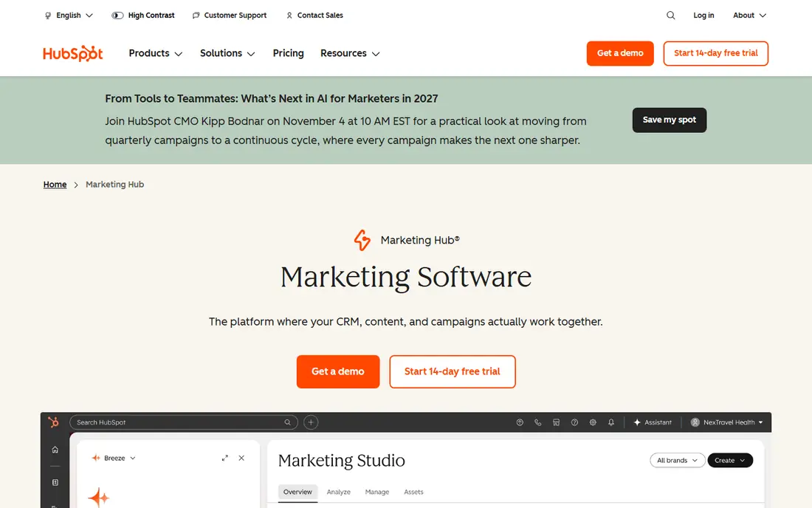812x508 pixels.
Task: Click the large Breeze sparkle icon in panel
Action: [x=98, y=497]
